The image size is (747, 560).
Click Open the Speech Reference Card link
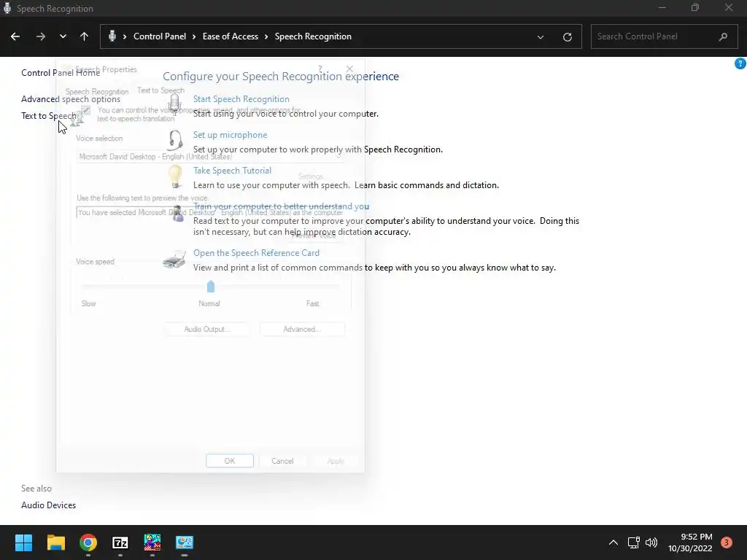(x=256, y=253)
